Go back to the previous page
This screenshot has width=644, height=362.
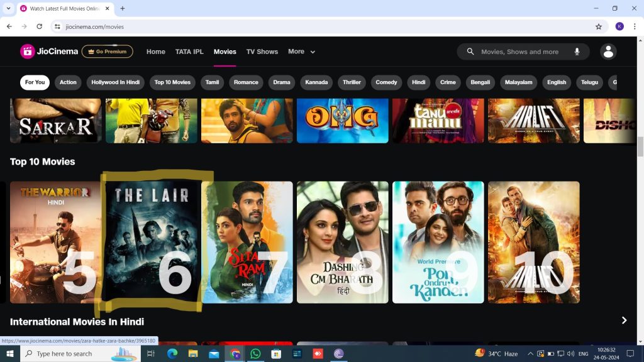coord(9,26)
